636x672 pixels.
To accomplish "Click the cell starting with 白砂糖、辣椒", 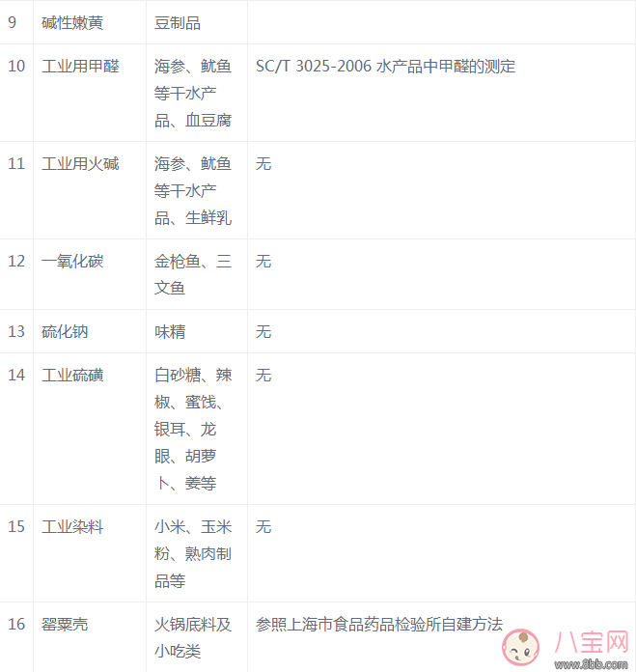I will pyautogui.click(x=193, y=429).
